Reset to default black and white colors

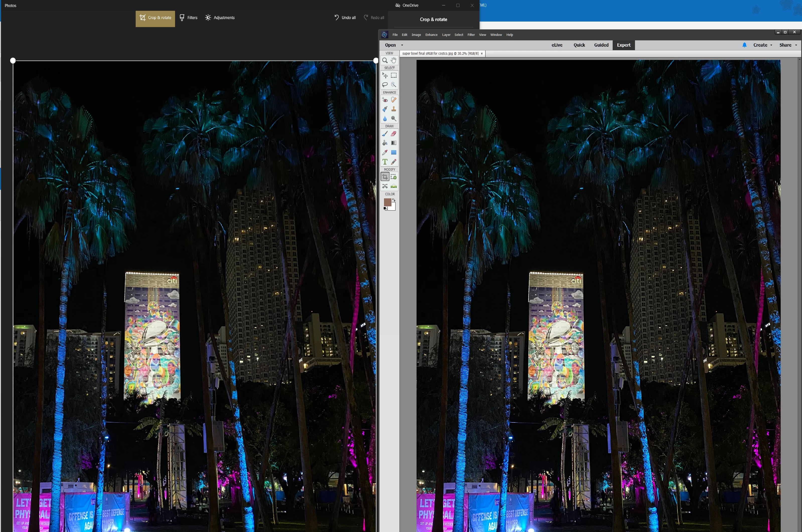click(385, 209)
